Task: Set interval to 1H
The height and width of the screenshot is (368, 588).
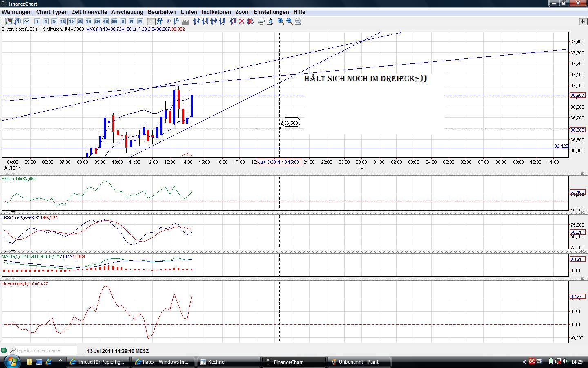Action: coord(89,21)
